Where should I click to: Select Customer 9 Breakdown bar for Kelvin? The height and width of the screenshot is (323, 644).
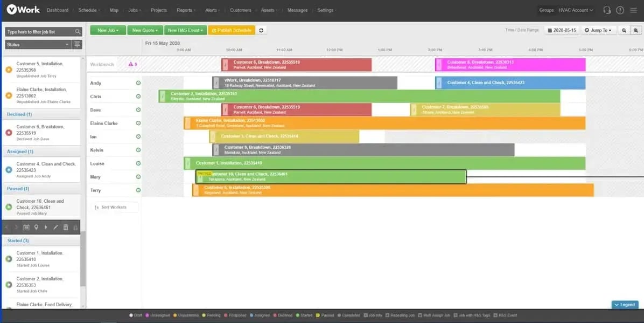click(363, 150)
